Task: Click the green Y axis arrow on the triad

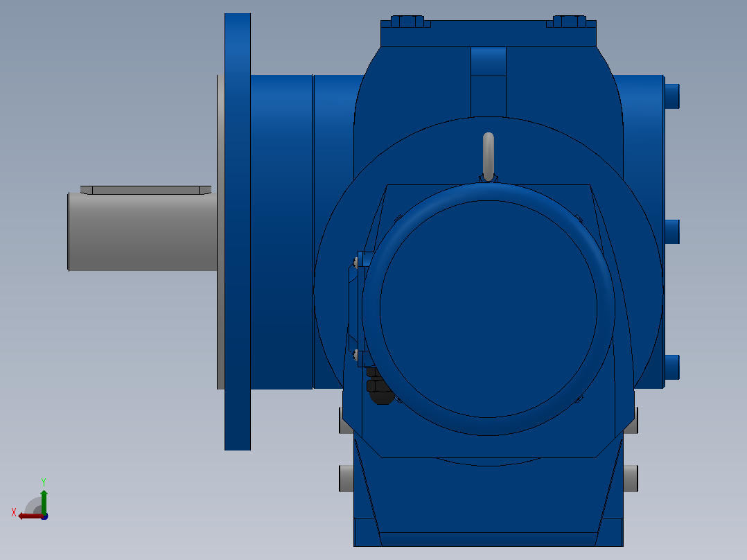Action: [44, 501]
